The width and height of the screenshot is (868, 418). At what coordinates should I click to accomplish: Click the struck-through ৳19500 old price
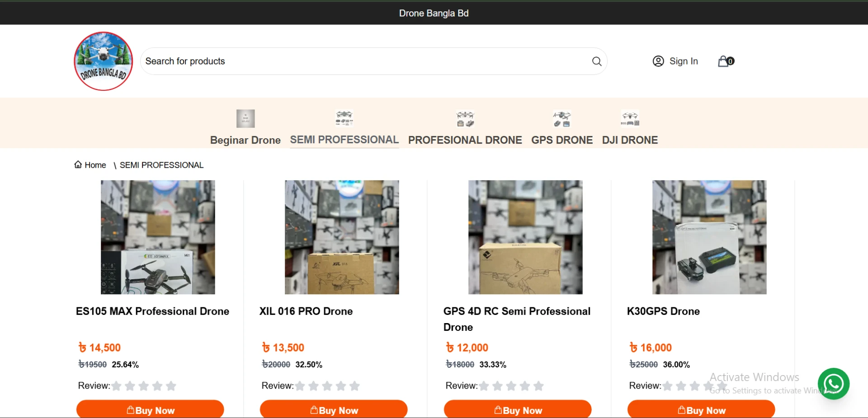pos(93,365)
